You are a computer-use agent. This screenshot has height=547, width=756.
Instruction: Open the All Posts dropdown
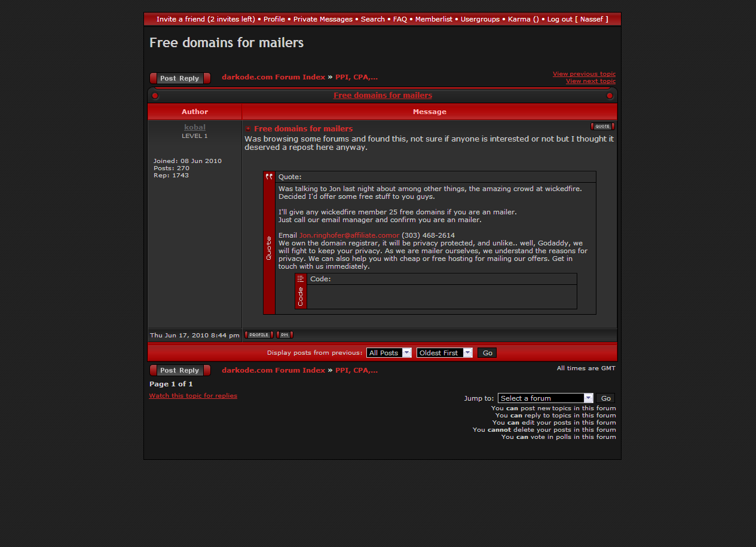tap(389, 353)
